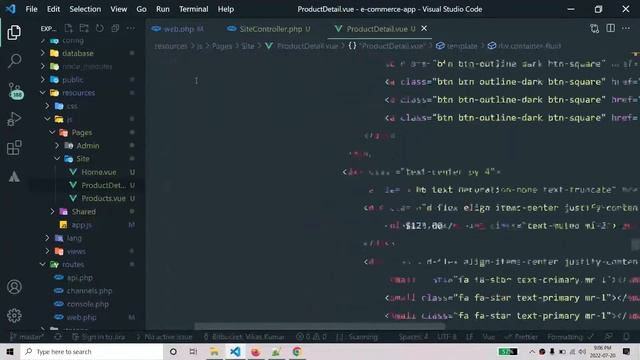
Task: Open the Edit menu
Action: [x=53, y=9]
